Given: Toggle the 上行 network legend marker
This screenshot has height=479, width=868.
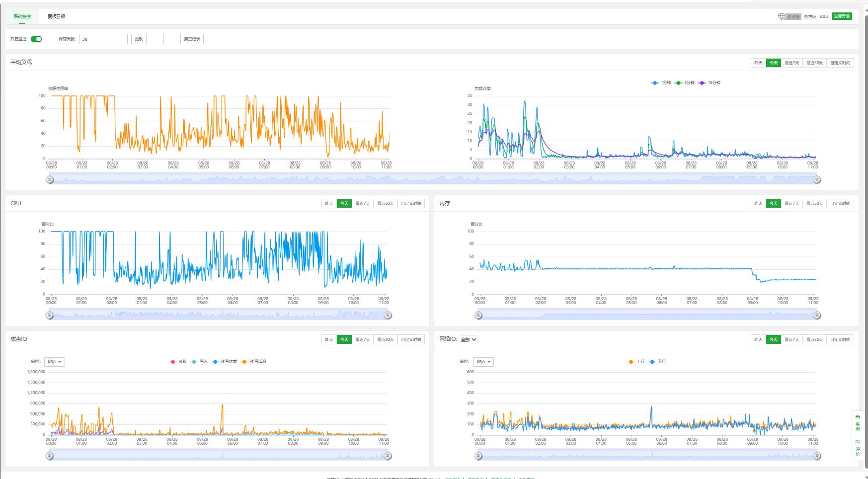Looking at the screenshot, I should coord(631,362).
